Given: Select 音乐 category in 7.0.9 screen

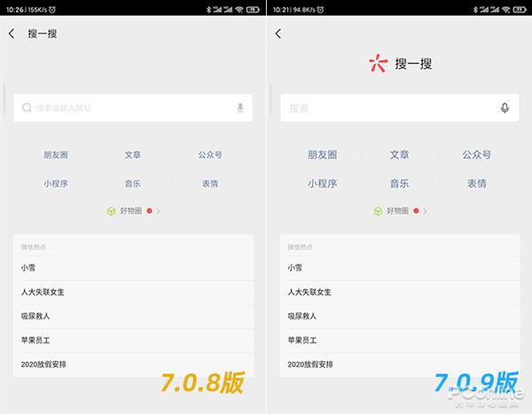Looking at the screenshot, I should click(x=399, y=184).
